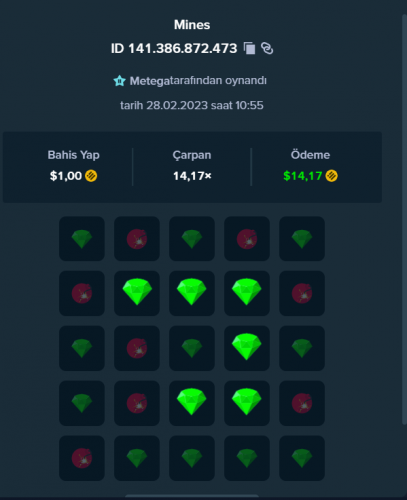The image size is (407, 500).
Task: Click the mine tile in top row, second column
Action: click(x=137, y=239)
